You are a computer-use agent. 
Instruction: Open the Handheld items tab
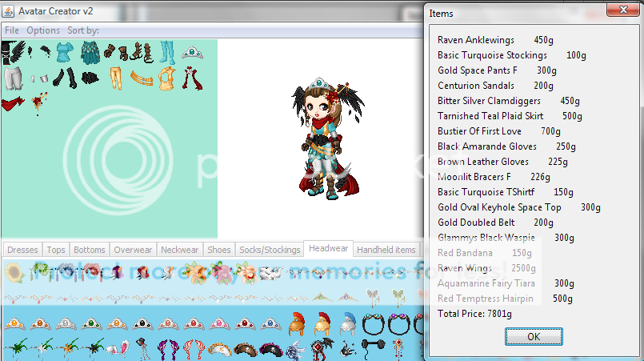coord(386,250)
